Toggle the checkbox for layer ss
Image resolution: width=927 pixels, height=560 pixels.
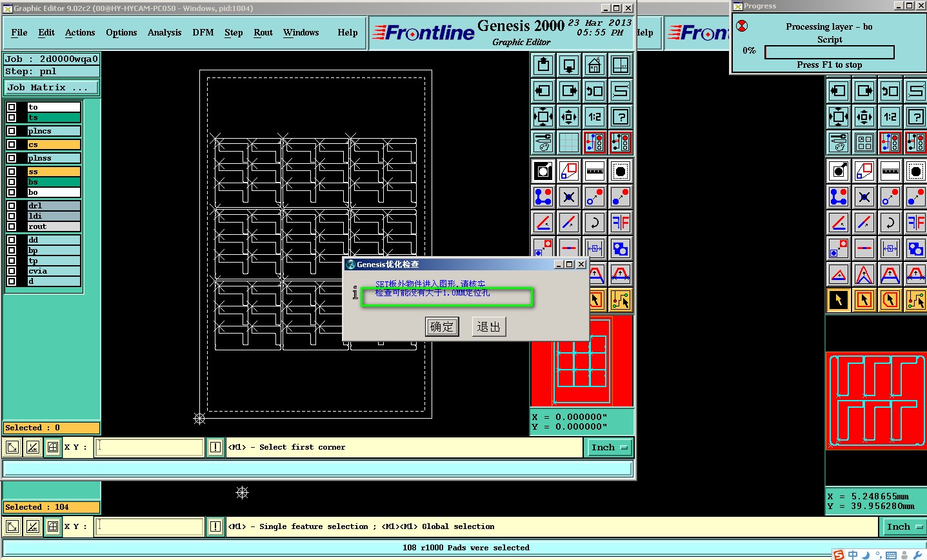tap(12, 172)
